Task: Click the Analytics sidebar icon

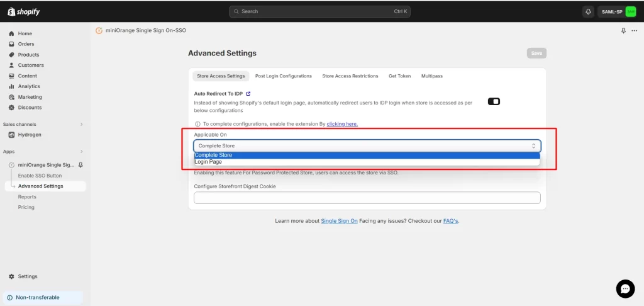Action: [12, 86]
